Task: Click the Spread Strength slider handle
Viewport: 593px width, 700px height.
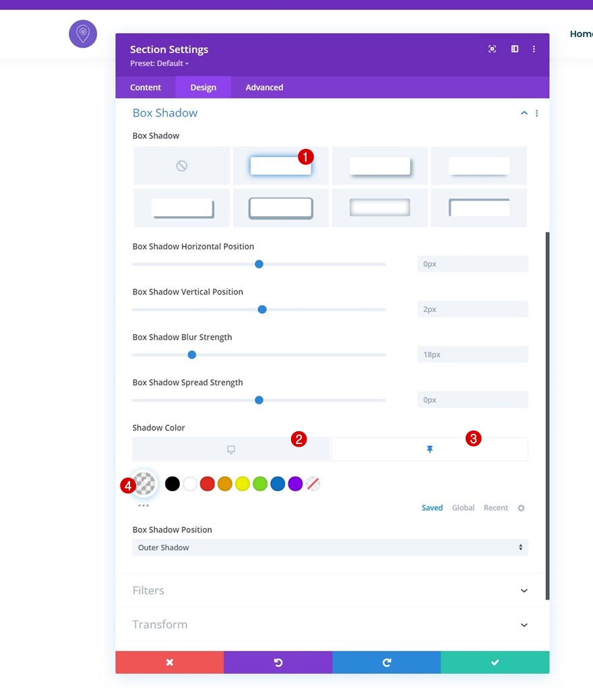Action: click(x=259, y=400)
